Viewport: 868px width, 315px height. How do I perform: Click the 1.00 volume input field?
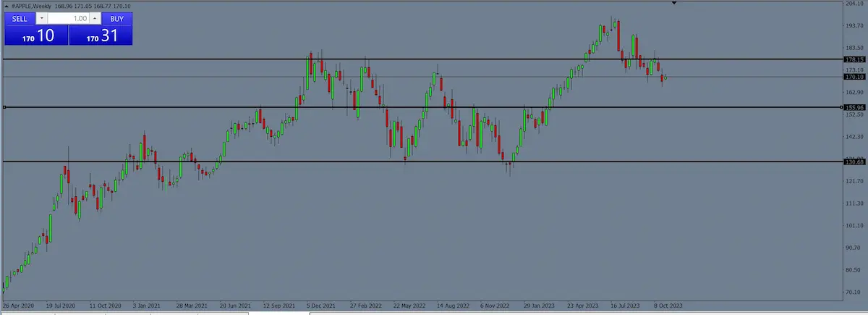pos(69,18)
